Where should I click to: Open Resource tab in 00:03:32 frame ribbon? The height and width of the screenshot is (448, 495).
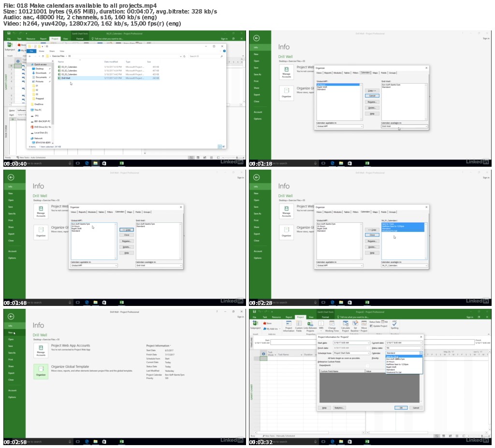[x=276, y=317]
